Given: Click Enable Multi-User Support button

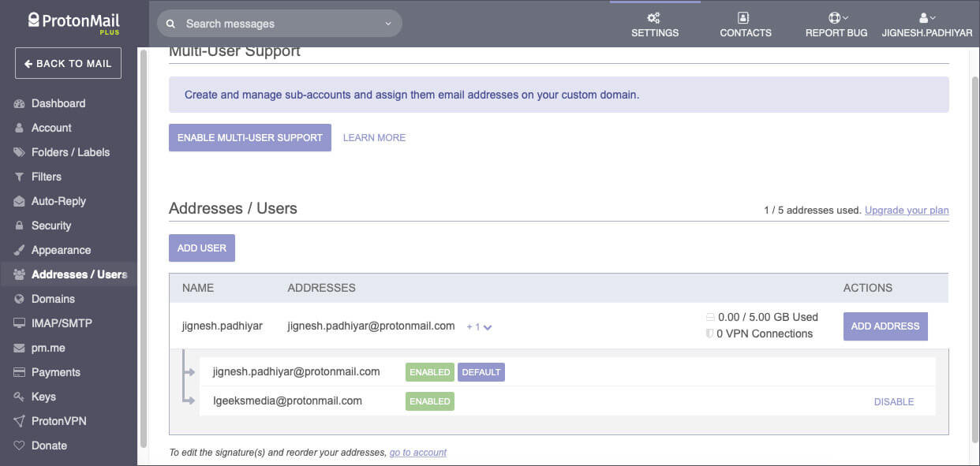Looking at the screenshot, I should click(250, 137).
